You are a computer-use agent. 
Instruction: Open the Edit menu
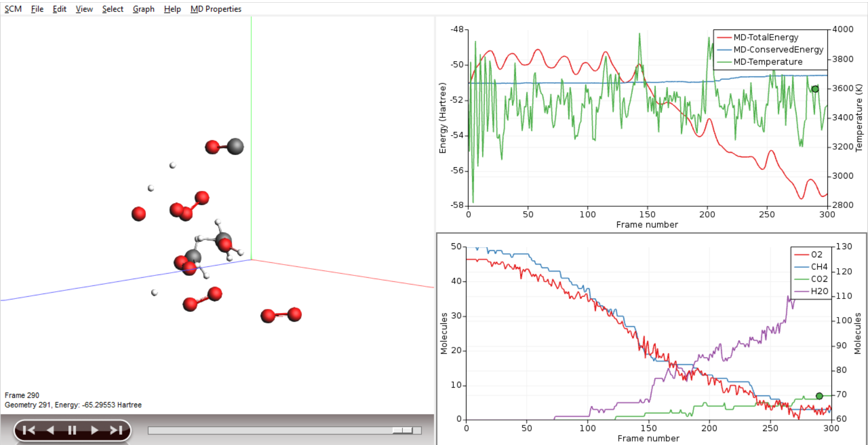tap(59, 9)
